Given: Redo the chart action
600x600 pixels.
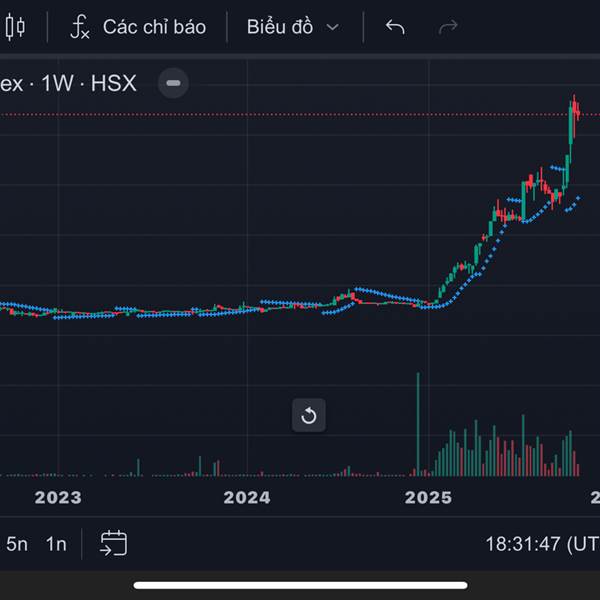Looking at the screenshot, I should point(448,27).
